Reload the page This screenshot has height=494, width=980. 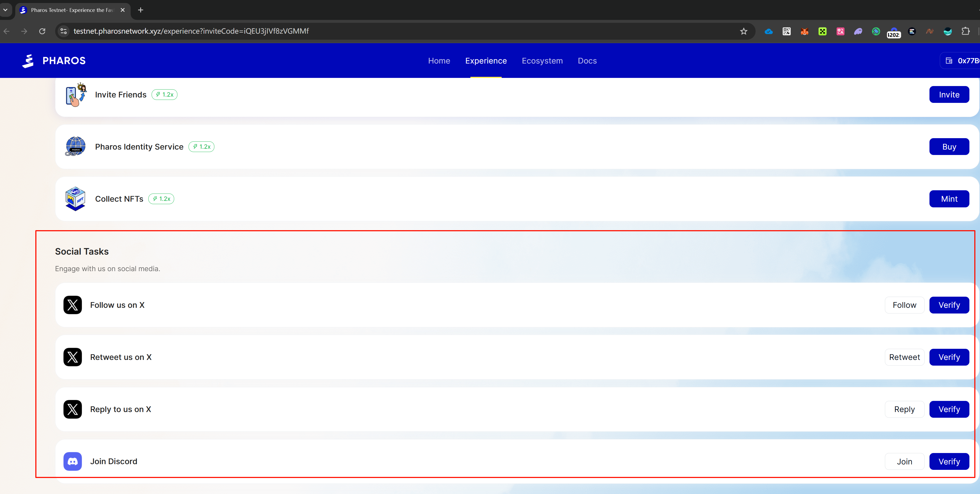click(x=42, y=31)
